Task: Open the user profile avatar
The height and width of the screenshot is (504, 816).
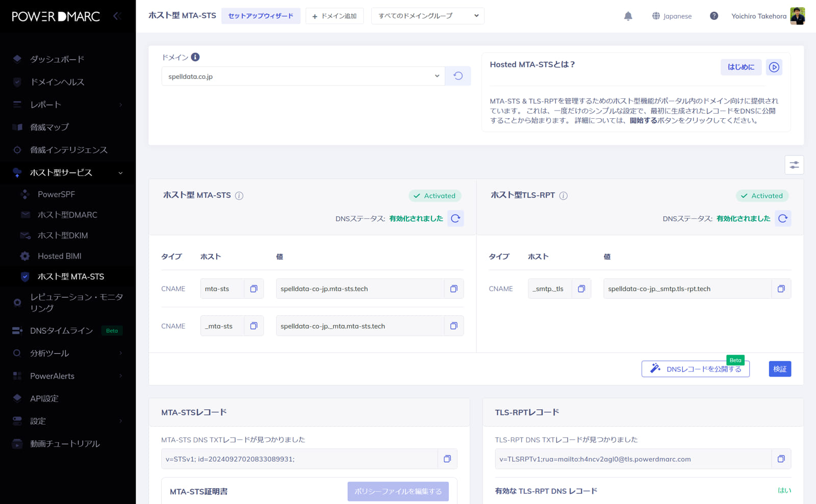Action: 798,16
